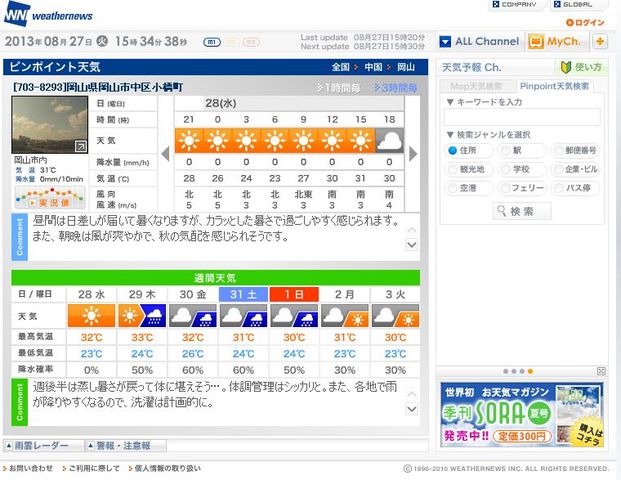Switch to 1時間毎 hourly view
The height and width of the screenshot is (480, 621).
(339, 88)
